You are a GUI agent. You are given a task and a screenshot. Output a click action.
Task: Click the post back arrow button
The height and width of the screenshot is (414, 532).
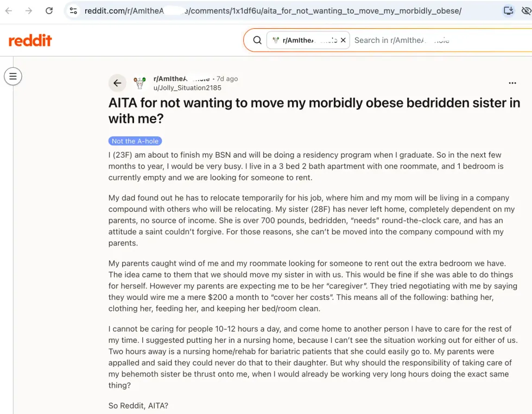117,83
